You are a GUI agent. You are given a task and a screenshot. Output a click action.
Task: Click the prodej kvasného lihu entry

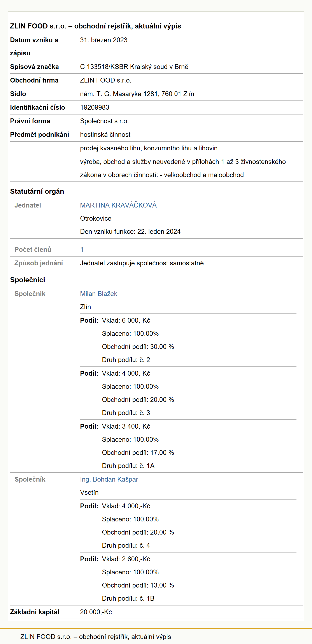click(x=149, y=148)
